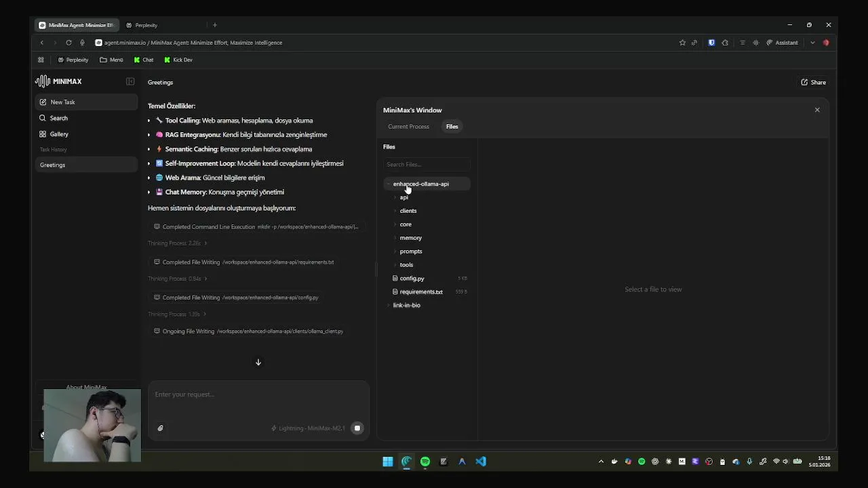Screen dimensions: 868x488
Task: Click the microphone icon in toolbar
Action: [x=82, y=43]
